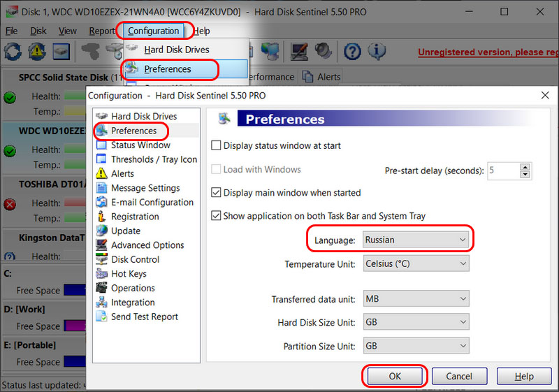The height and width of the screenshot is (392, 559).
Task: Click Unregistered version registration link
Action: coord(488,52)
